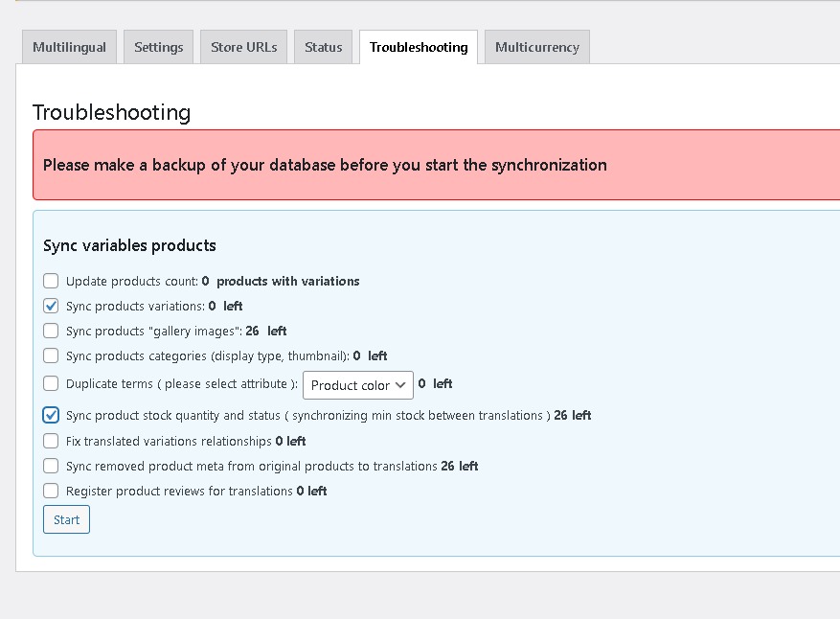The width and height of the screenshot is (840, 619).
Task: Tick Register product reviews for translations
Action: [51, 492]
